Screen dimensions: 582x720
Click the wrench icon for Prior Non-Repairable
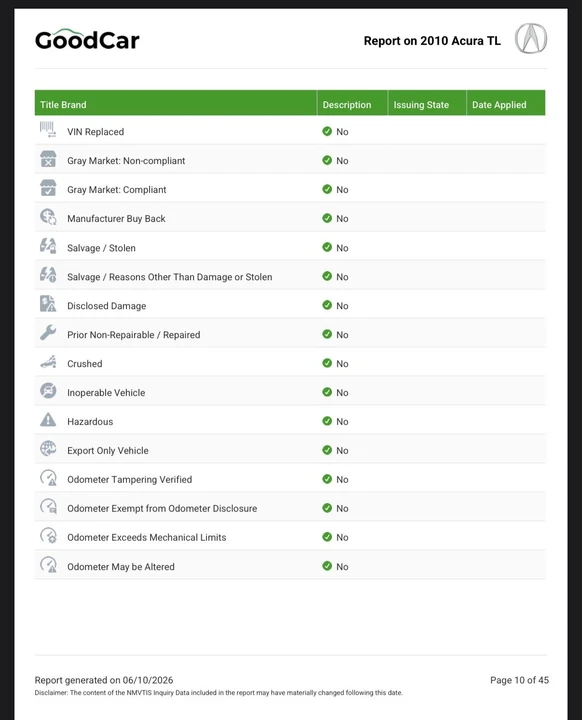[48, 332]
